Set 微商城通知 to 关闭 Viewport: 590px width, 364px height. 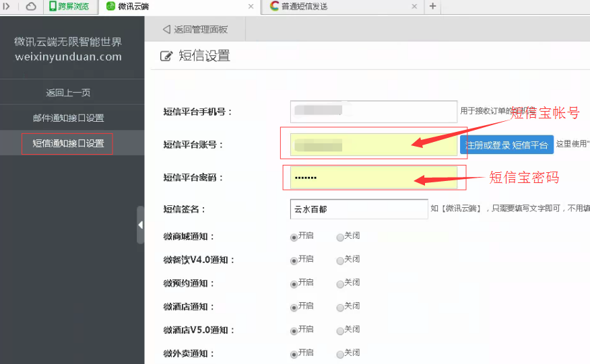point(340,237)
